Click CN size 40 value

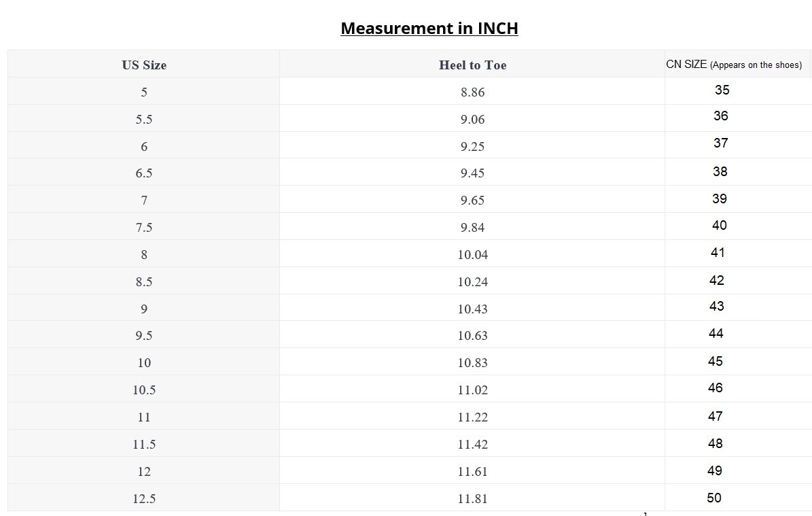(x=720, y=225)
